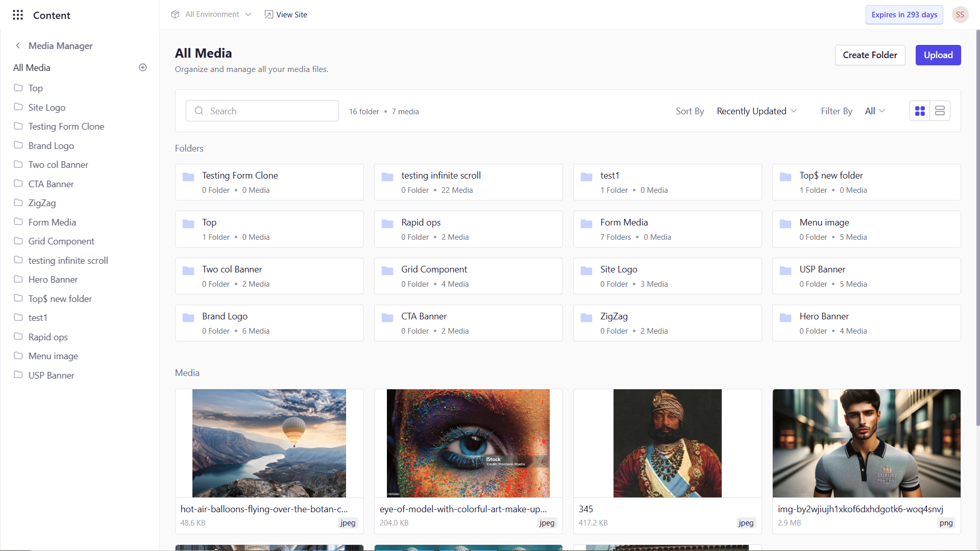
Task: Switch to list view layout
Action: click(x=940, y=111)
